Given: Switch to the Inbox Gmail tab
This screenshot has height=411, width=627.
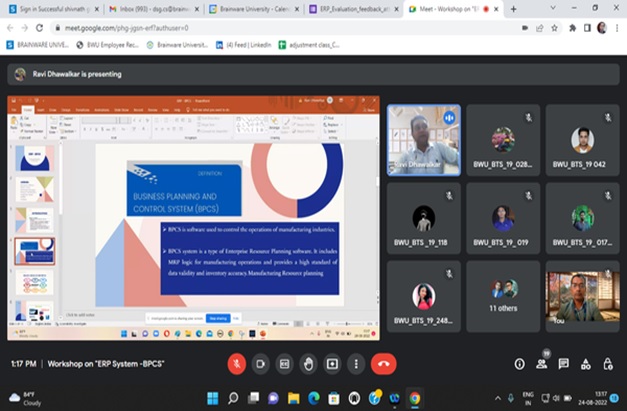Looking at the screenshot, I should click(155, 8).
